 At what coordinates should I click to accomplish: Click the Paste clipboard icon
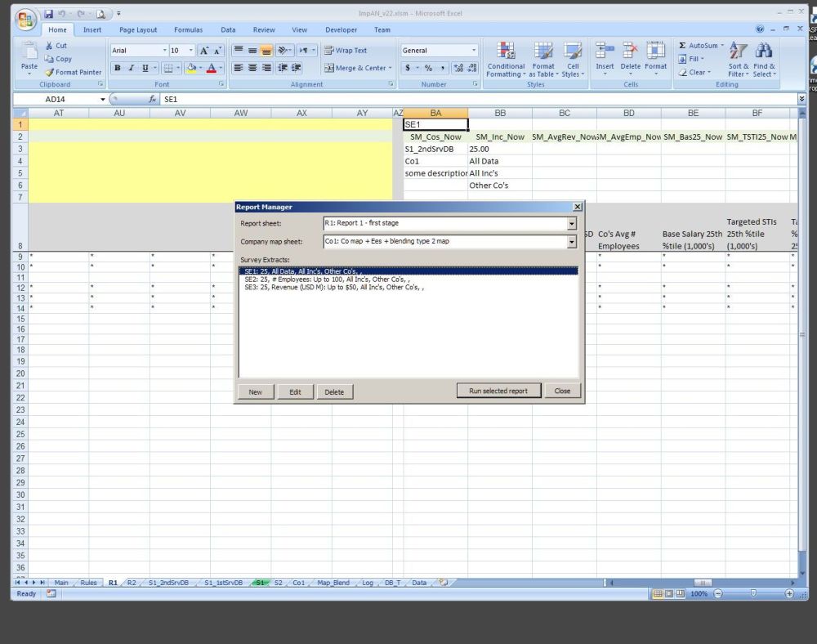tap(29, 51)
